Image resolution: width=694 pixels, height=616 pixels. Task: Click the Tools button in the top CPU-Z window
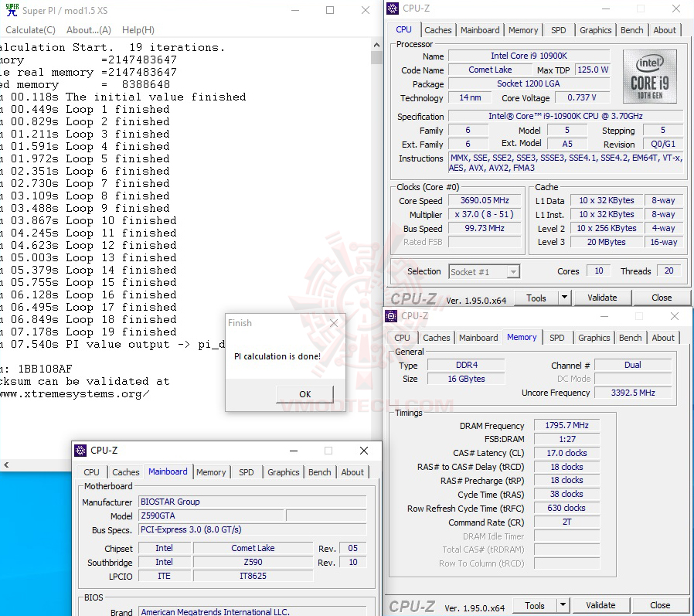536,298
